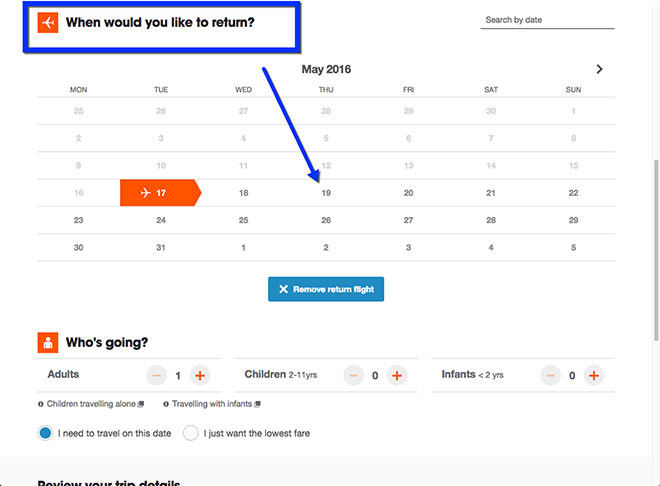Select the departure date 17 cell
Image resolution: width=660 pixels, height=486 pixels.
tap(160, 193)
